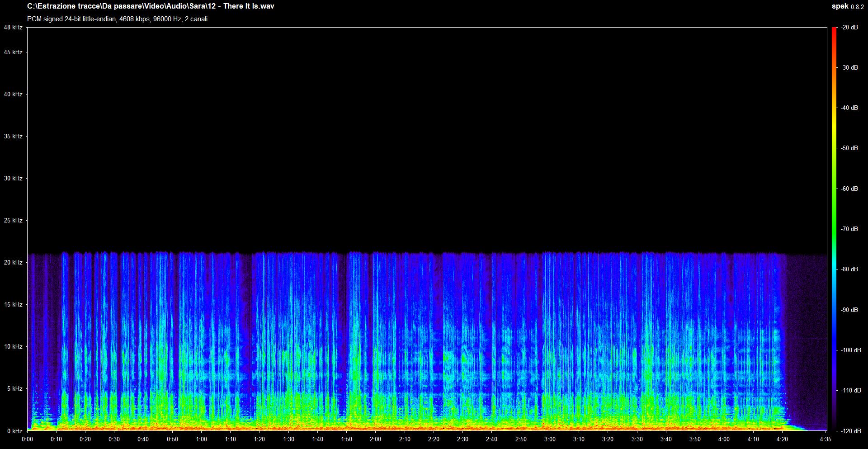The image size is (868, 449).
Task: Click the -70 dB scale label
Action: click(x=849, y=229)
